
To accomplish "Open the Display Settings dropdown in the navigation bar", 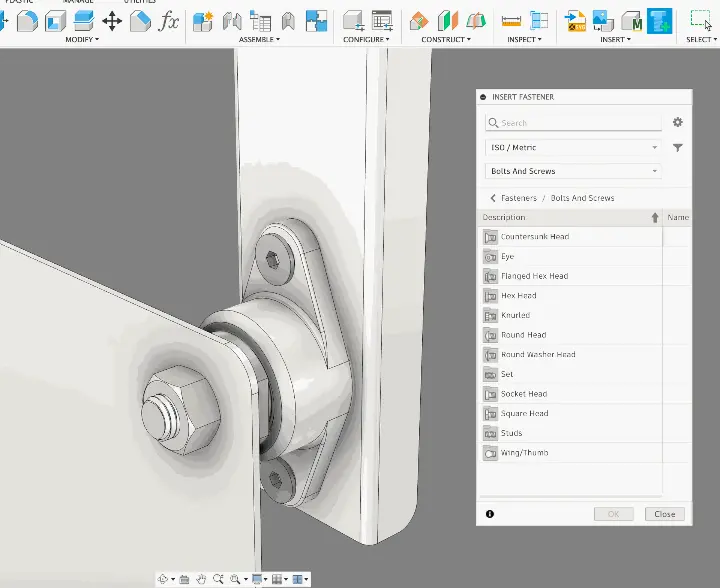I will [258, 579].
